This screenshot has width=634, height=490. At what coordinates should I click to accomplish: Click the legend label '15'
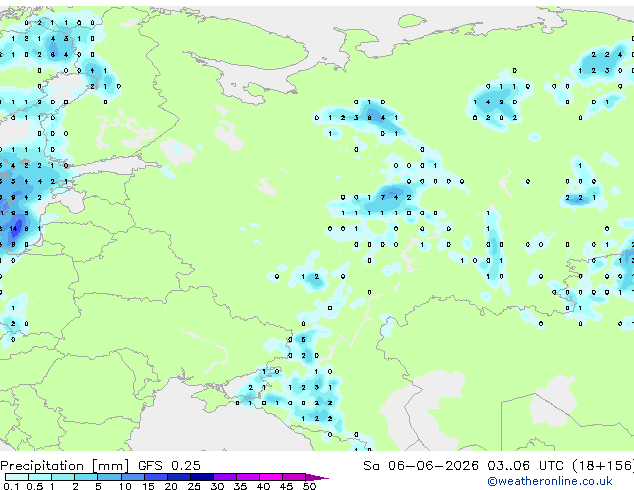pos(148,486)
